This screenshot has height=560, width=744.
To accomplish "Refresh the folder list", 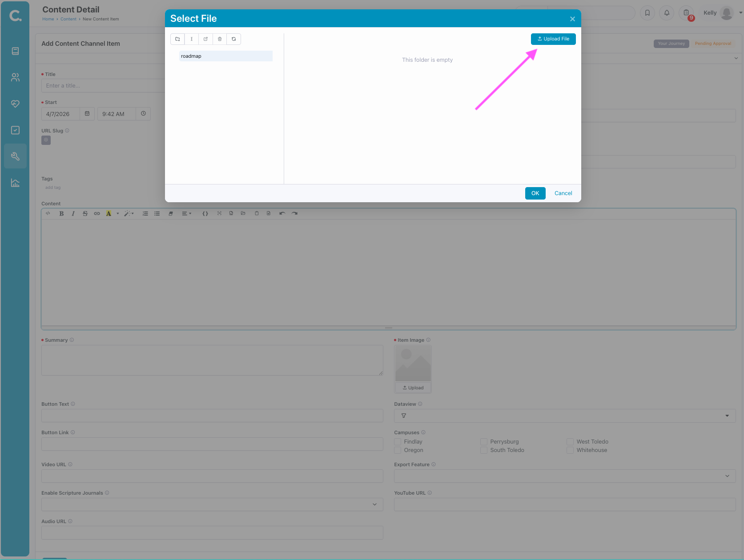I will (234, 39).
